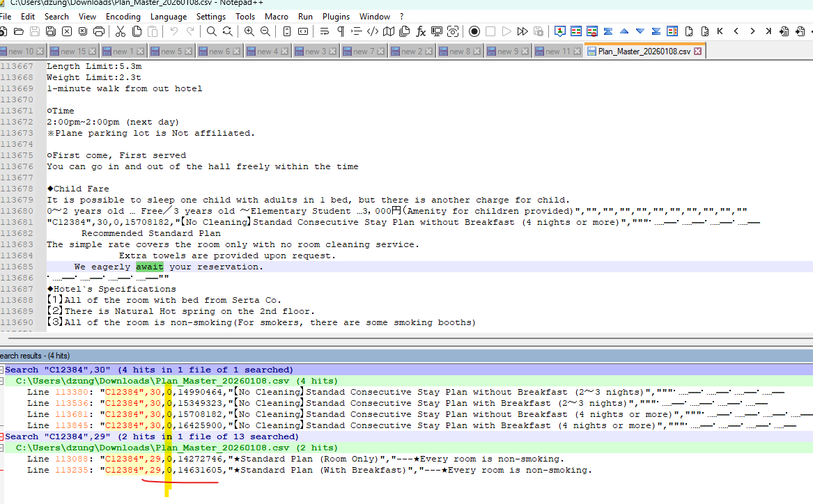Image resolution: width=813 pixels, height=504 pixels.
Task: Toggle word wrap in the toolbar
Action: click(324, 31)
